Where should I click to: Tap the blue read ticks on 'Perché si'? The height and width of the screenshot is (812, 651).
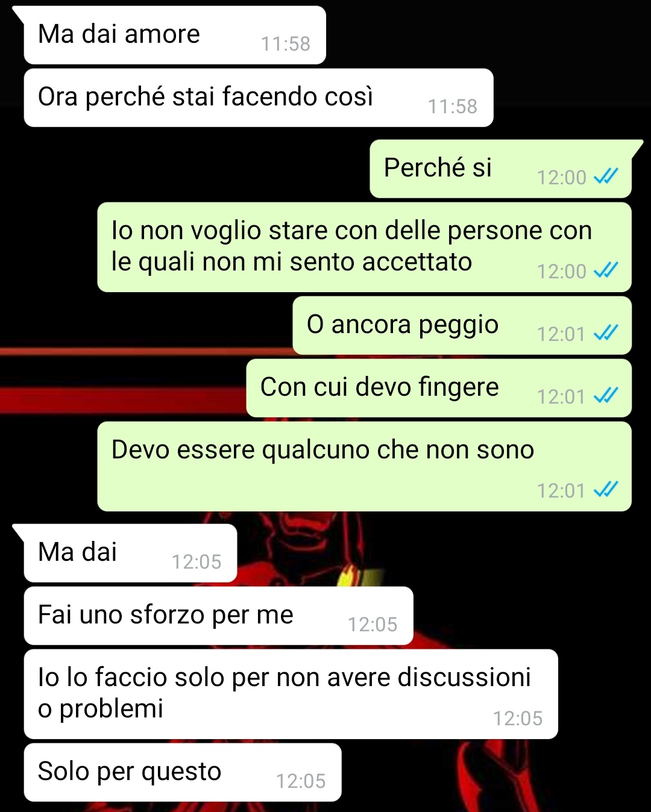coord(606,176)
